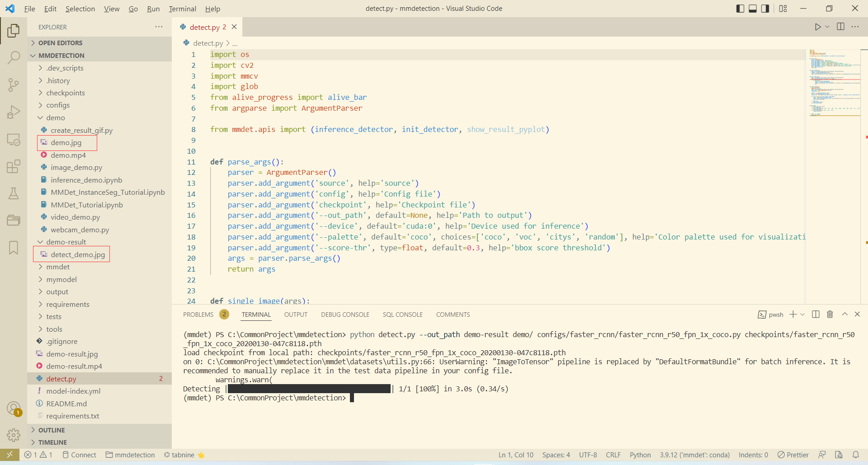Viewport: 868px width, 465px height.
Task: Kill the terminal with trash icon
Action: click(830, 314)
